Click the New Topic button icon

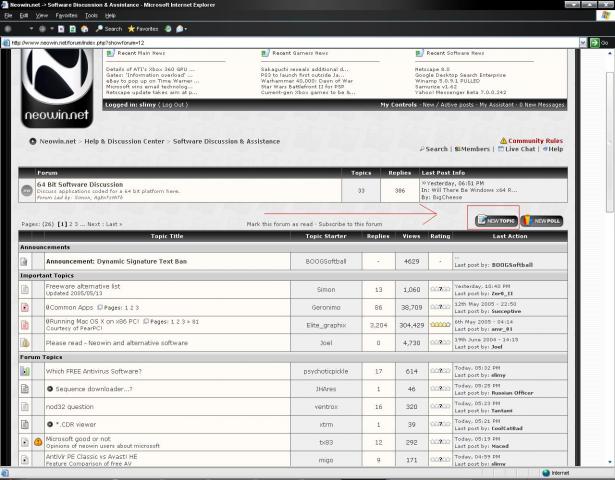tap(496, 221)
